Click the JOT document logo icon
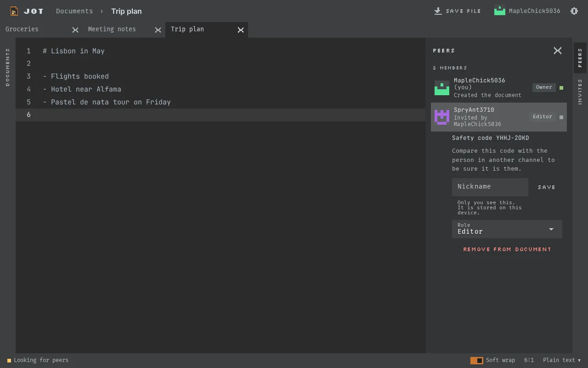Image resolution: width=588 pixels, height=368 pixels. pos(14,11)
